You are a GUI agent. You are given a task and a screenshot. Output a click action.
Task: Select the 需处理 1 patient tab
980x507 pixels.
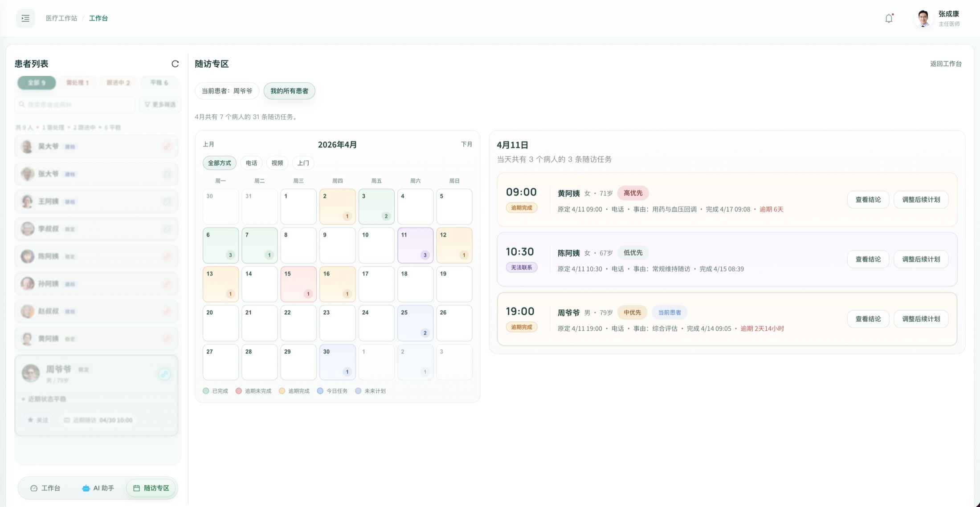tap(78, 83)
